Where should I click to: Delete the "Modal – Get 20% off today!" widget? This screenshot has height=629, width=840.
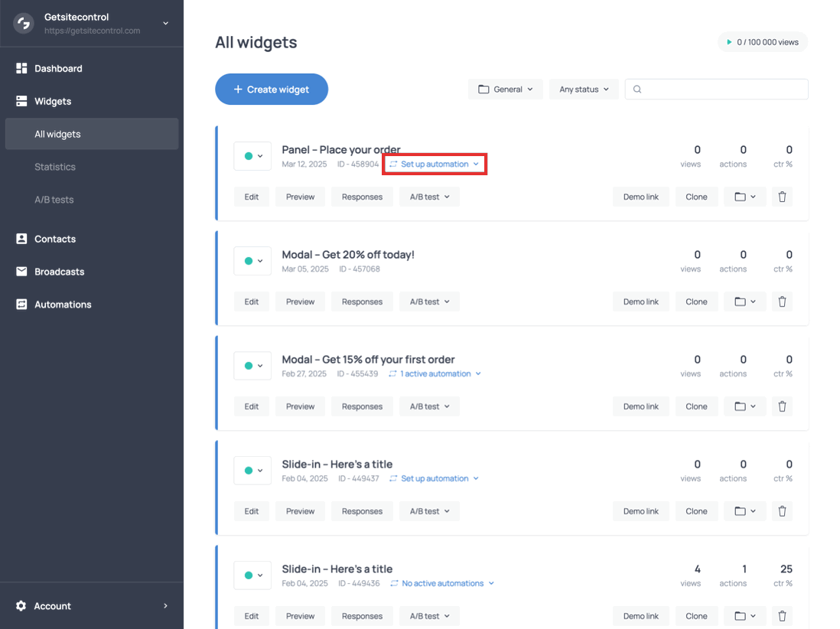pos(782,301)
